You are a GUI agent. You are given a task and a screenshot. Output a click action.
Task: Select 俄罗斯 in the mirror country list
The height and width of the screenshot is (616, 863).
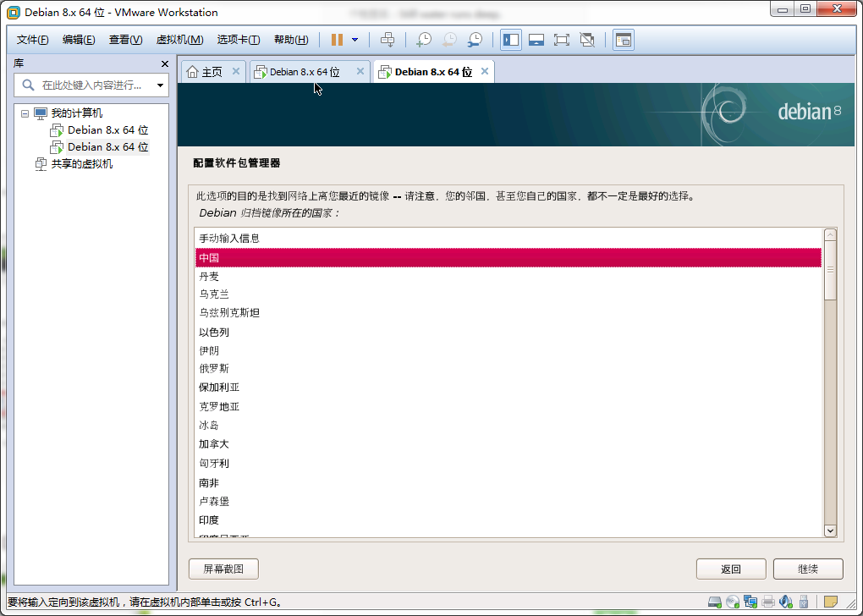(508, 369)
